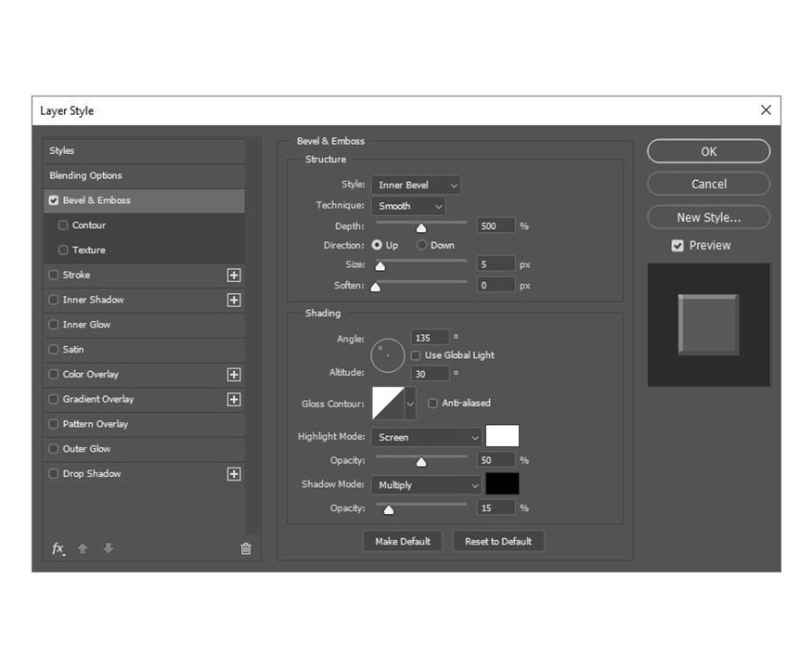Uncheck the Bevel & Emboss checkbox
812x668 pixels.
click(53, 200)
